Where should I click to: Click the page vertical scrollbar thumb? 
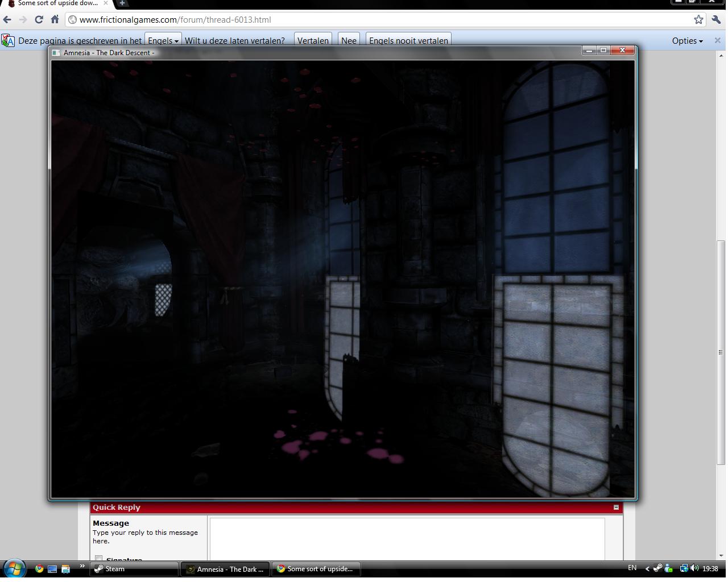point(721,351)
